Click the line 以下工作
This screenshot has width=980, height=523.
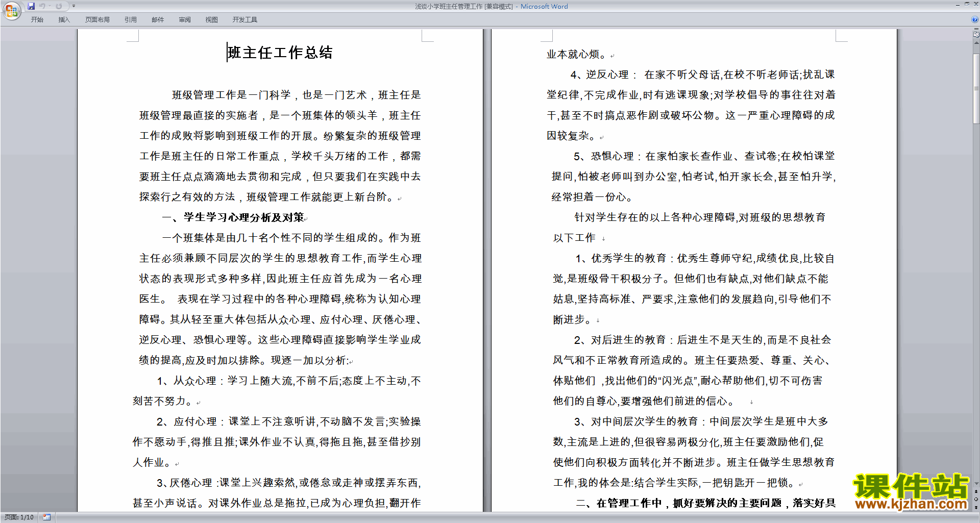point(574,238)
